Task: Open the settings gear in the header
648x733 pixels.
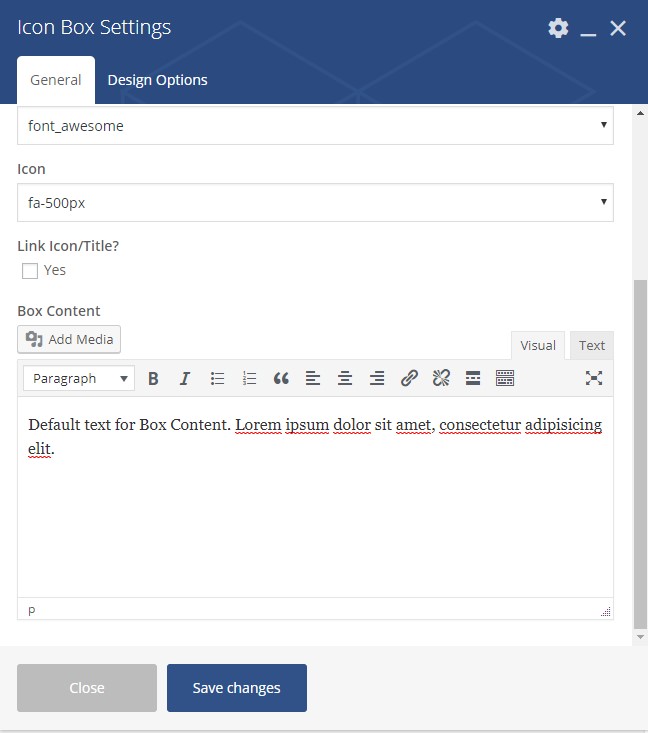Action: pos(558,28)
